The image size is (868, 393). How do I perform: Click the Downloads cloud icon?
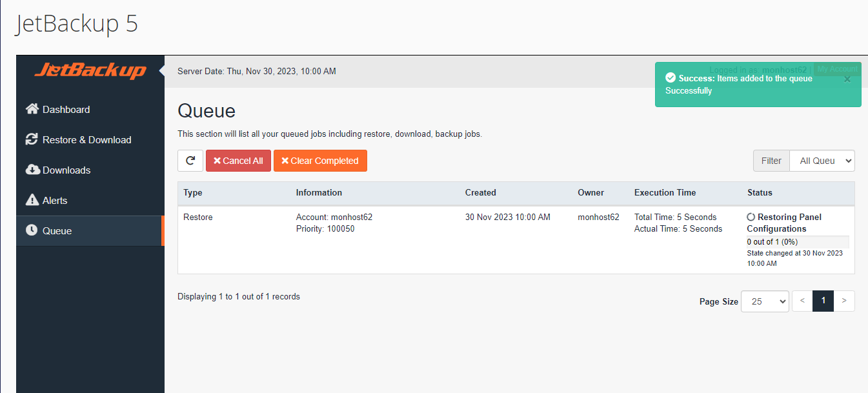(x=32, y=170)
